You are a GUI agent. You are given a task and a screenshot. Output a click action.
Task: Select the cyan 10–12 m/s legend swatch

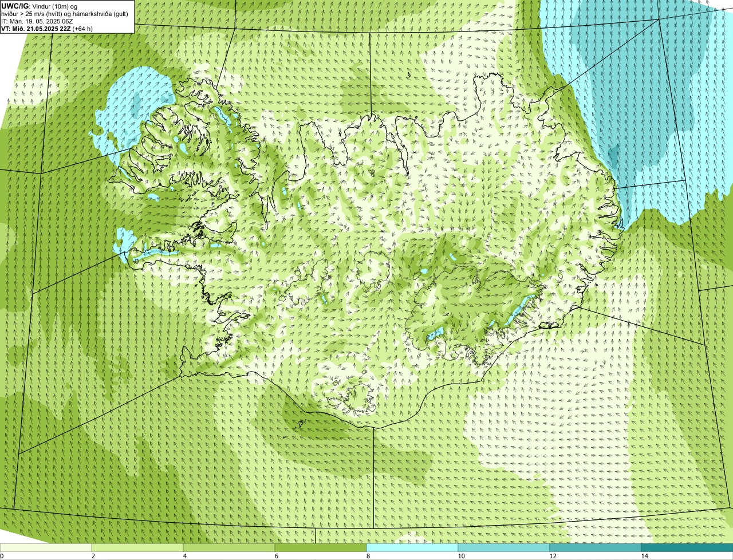pos(504,547)
